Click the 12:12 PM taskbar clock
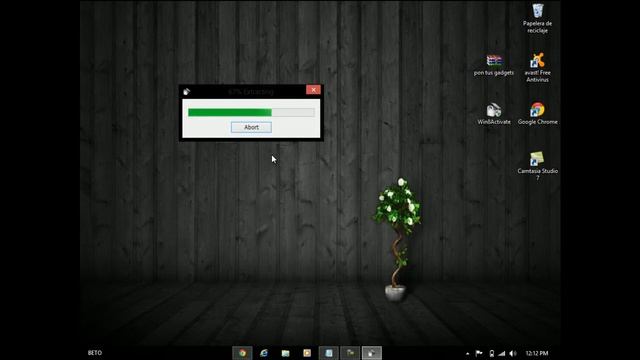The image size is (640, 360). coord(537,353)
